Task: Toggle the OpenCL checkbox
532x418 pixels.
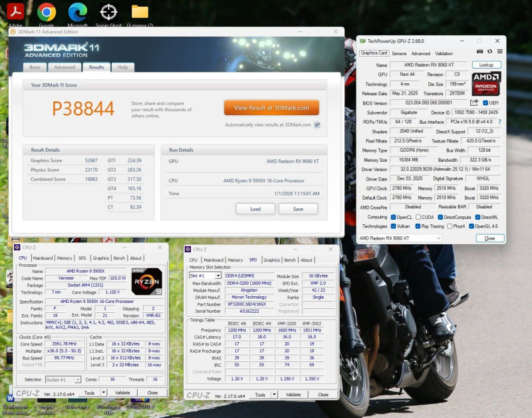Action: (393, 217)
